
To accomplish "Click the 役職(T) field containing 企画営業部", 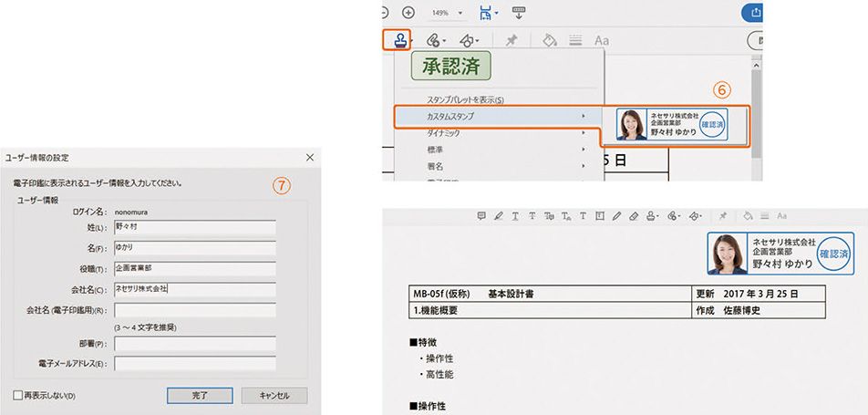I will [195, 268].
